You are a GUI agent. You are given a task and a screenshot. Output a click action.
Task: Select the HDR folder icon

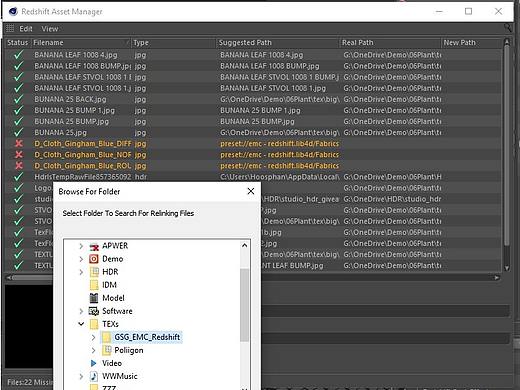pyautogui.click(x=94, y=272)
